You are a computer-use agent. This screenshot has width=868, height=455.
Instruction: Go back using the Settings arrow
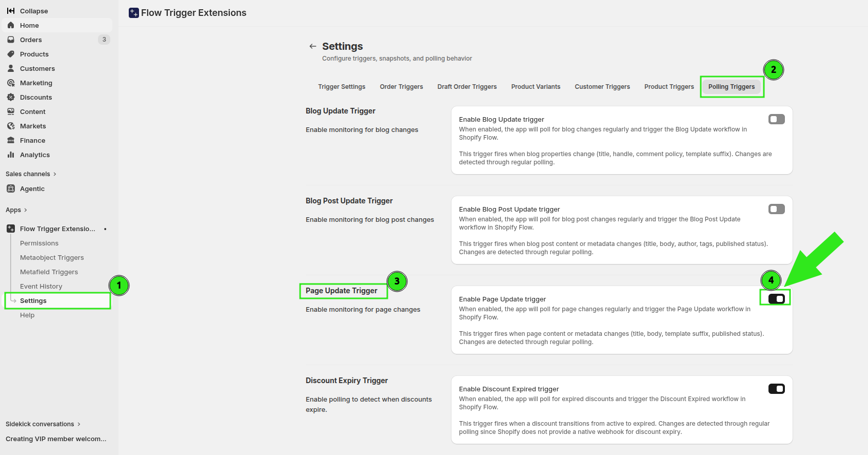pyautogui.click(x=313, y=46)
